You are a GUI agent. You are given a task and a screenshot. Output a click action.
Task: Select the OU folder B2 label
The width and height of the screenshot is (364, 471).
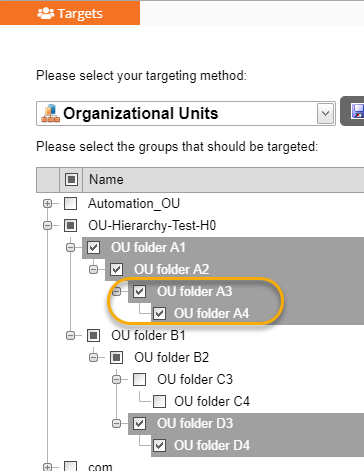[171, 357]
